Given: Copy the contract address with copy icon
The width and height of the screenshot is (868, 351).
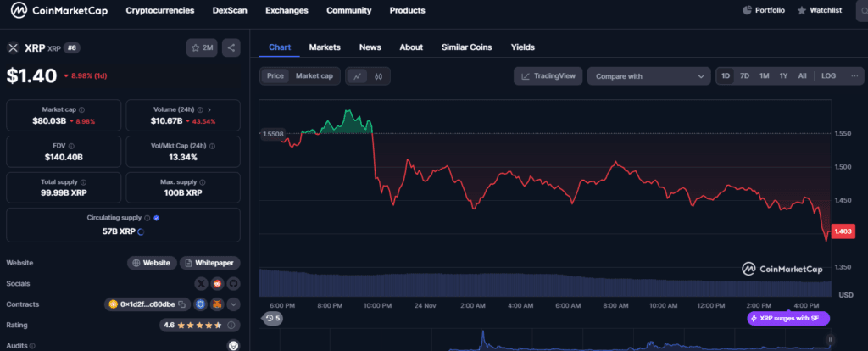Looking at the screenshot, I should [181, 304].
